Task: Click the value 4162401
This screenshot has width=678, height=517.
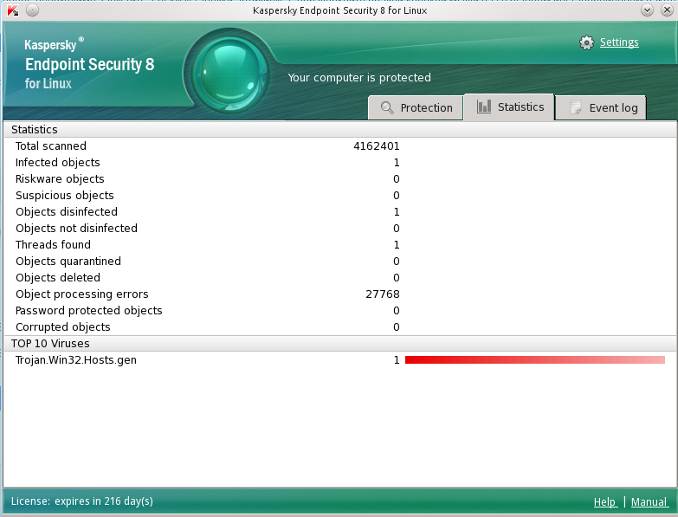Action: (376, 146)
